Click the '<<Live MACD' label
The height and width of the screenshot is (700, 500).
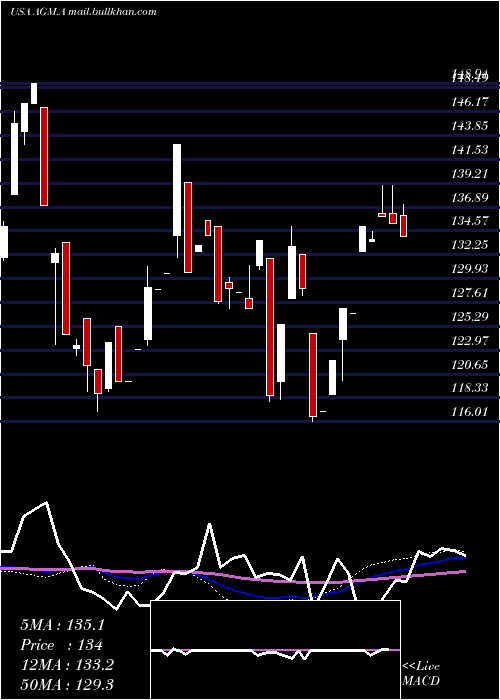pos(421,674)
